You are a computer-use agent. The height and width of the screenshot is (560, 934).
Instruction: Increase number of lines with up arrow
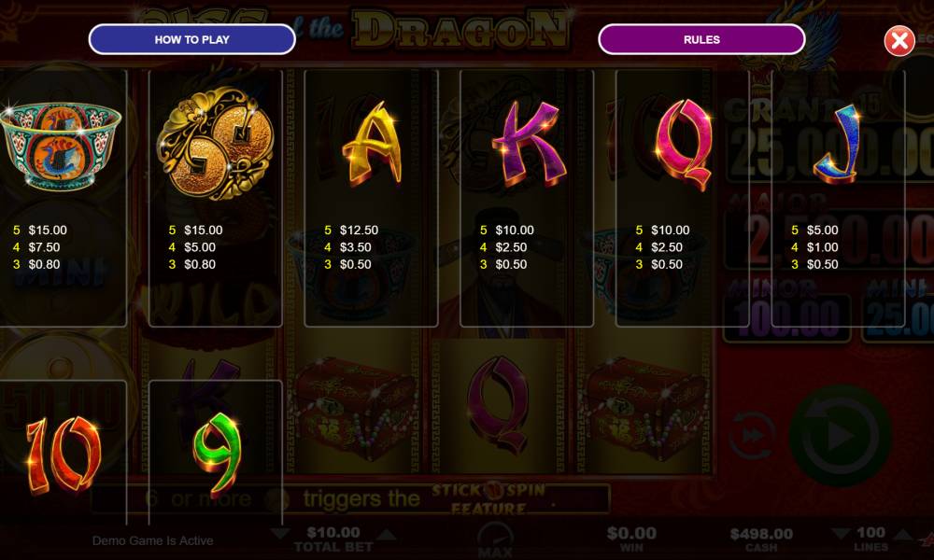(901, 533)
